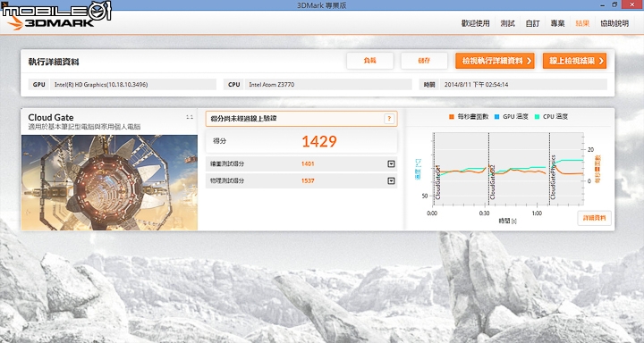Viewport: 644px width, 343px height.
Task: Click the 詳細資料 button below chart
Action: coord(594,218)
